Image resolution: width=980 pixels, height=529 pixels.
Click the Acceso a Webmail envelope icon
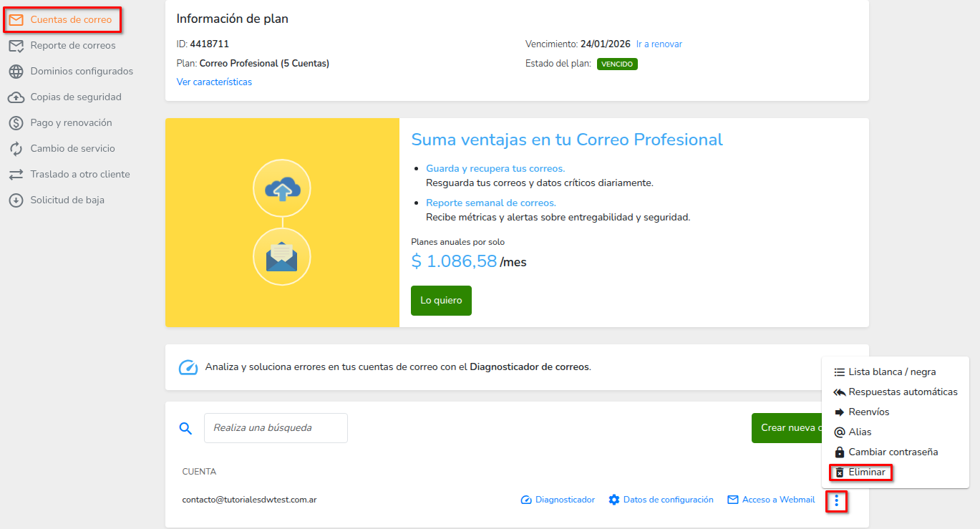pos(732,500)
